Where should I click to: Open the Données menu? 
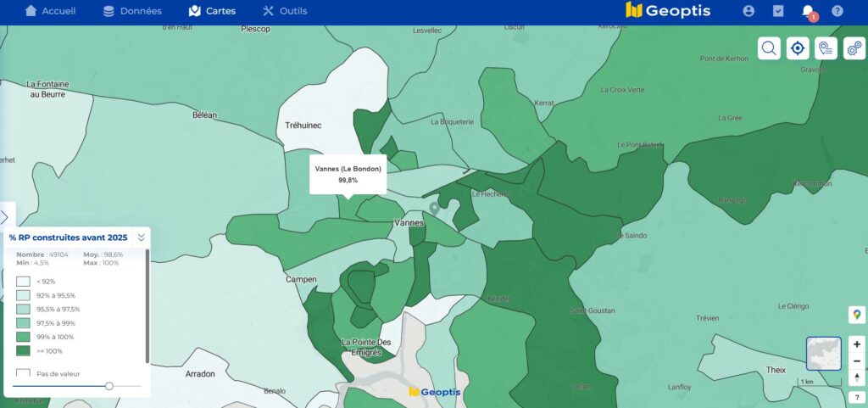click(x=132, y=11)
